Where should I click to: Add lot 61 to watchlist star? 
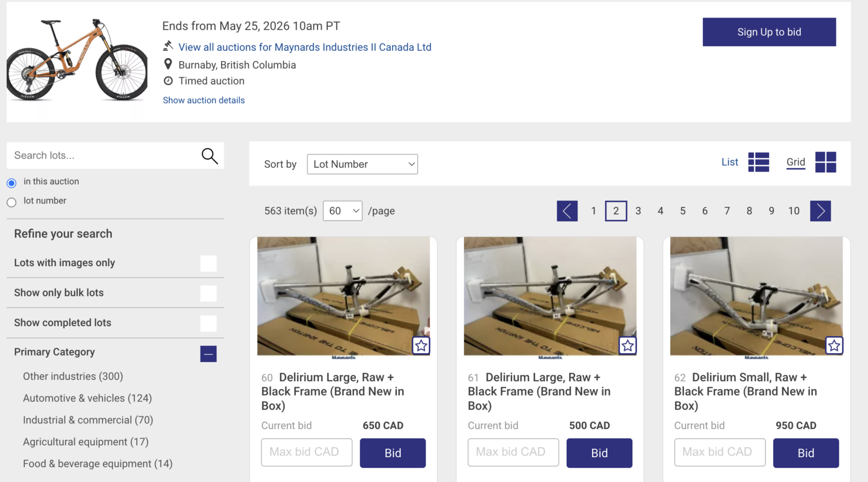pyautogui.click(x=628, y=345)
